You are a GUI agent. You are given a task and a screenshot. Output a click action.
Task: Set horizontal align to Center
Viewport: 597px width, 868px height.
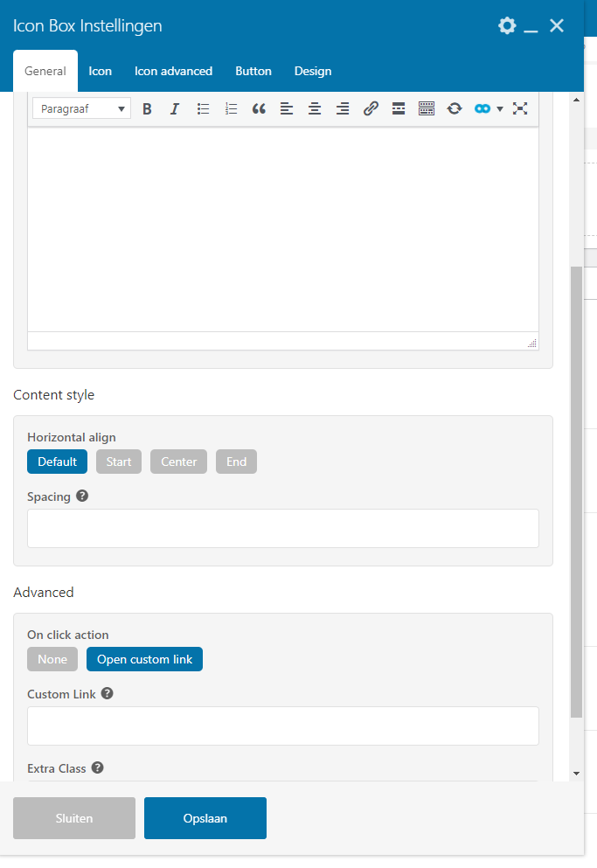pos(178,462)
